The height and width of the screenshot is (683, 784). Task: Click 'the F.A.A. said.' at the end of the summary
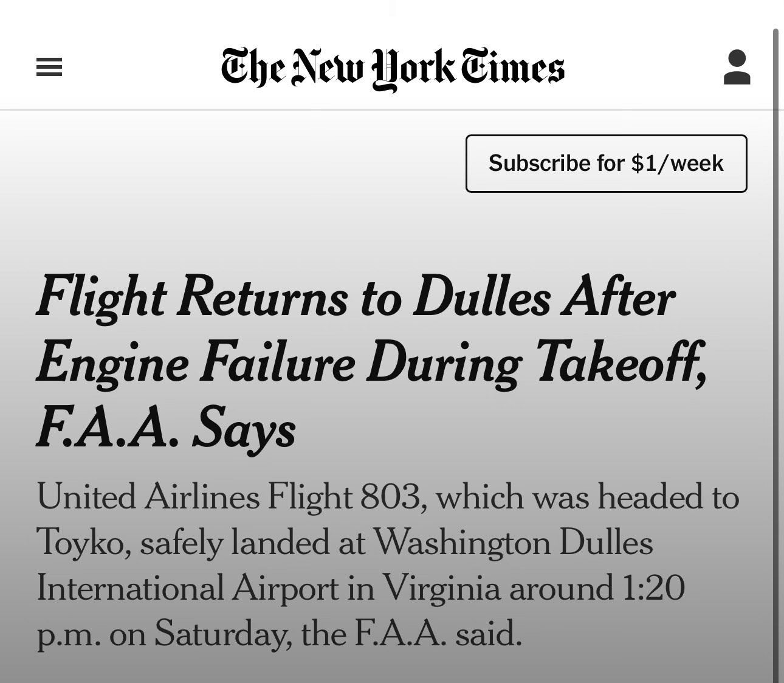tap(411, 634)
